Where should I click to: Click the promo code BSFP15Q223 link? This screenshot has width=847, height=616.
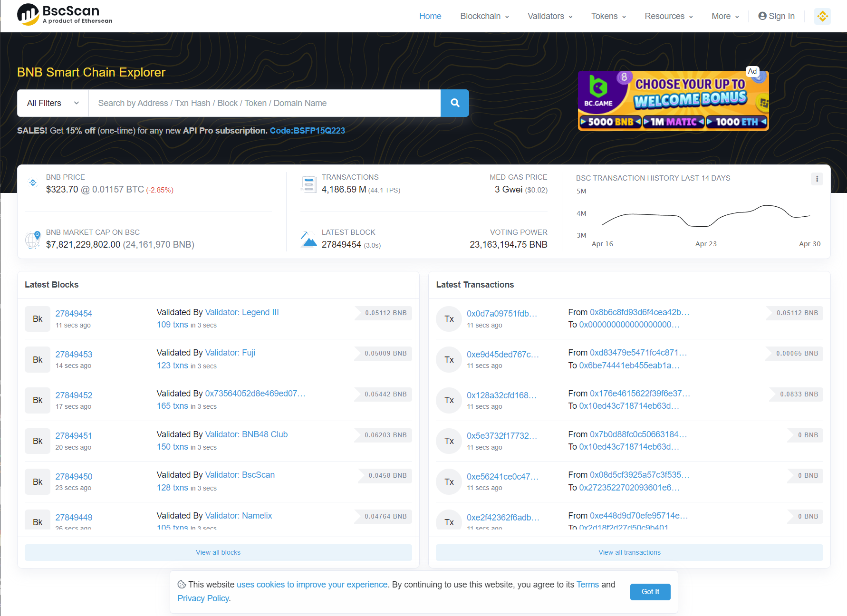[308, 131]
